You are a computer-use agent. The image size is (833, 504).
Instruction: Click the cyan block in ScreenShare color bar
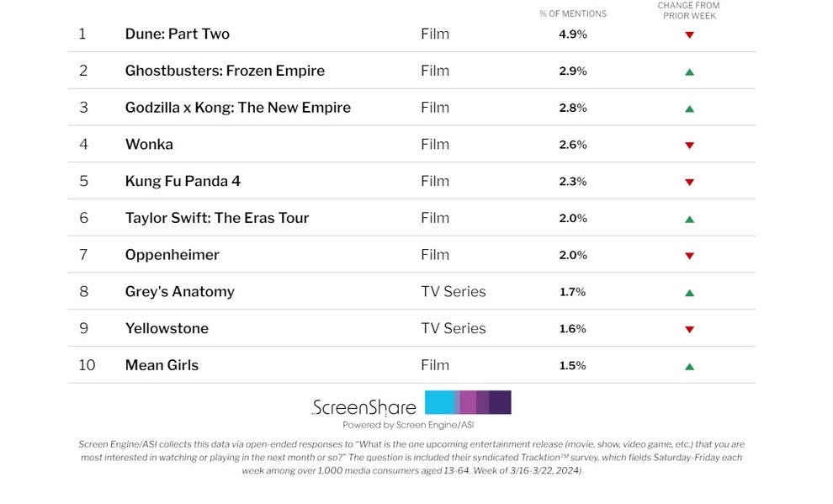440,402
